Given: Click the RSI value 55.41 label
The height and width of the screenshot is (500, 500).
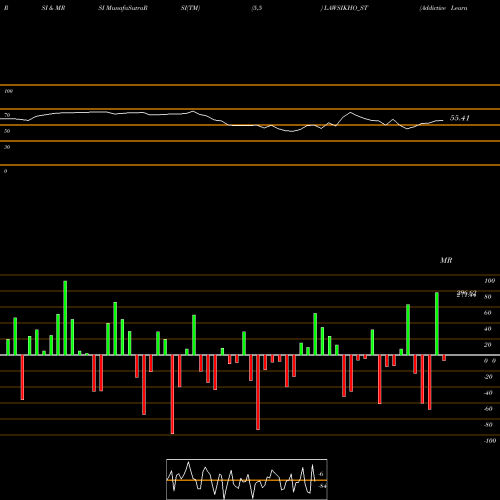Looking at the screenshot, I should click(x=460, y=118).
